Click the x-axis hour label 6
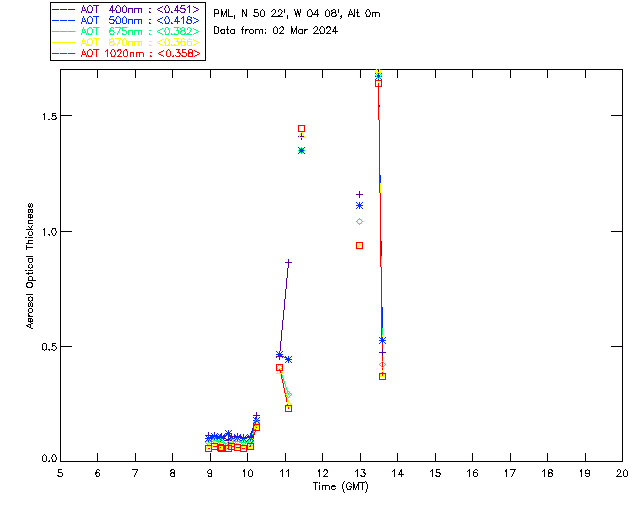Viewport: 640px width, 512px height. 98,473
